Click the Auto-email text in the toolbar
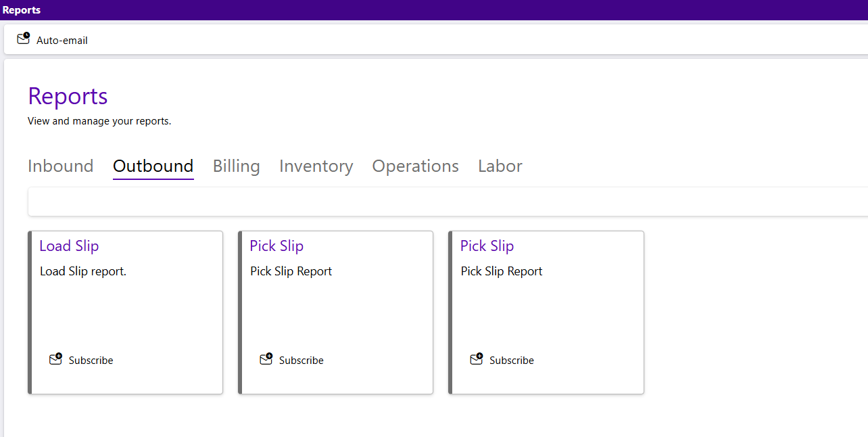 pos(62,41)
